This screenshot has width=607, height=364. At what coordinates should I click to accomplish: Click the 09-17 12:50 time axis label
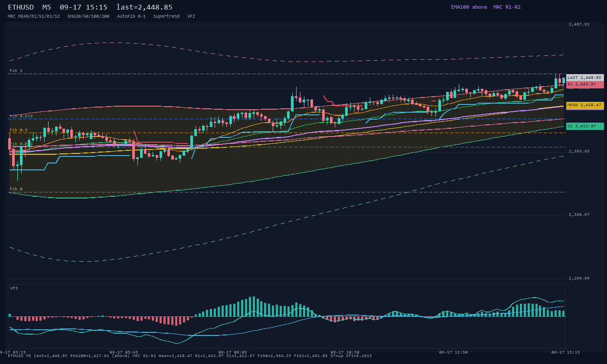pyautogui.click(x=454, y=352)
